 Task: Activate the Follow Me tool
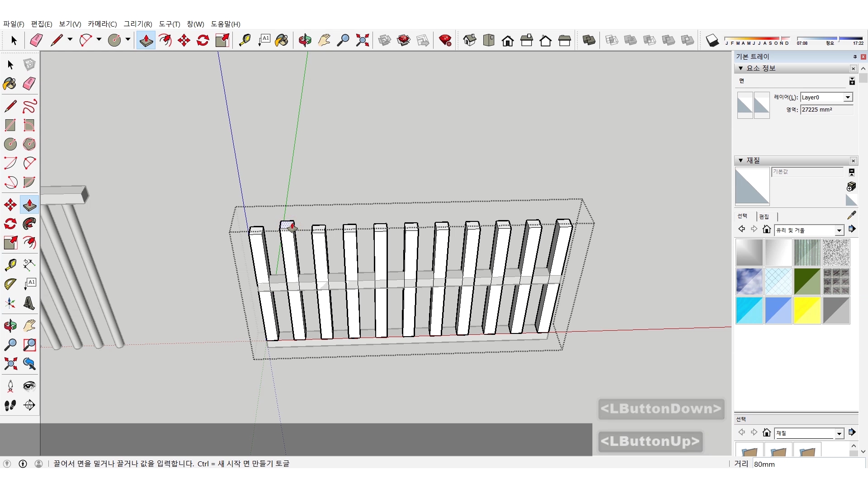pos(29,224)
